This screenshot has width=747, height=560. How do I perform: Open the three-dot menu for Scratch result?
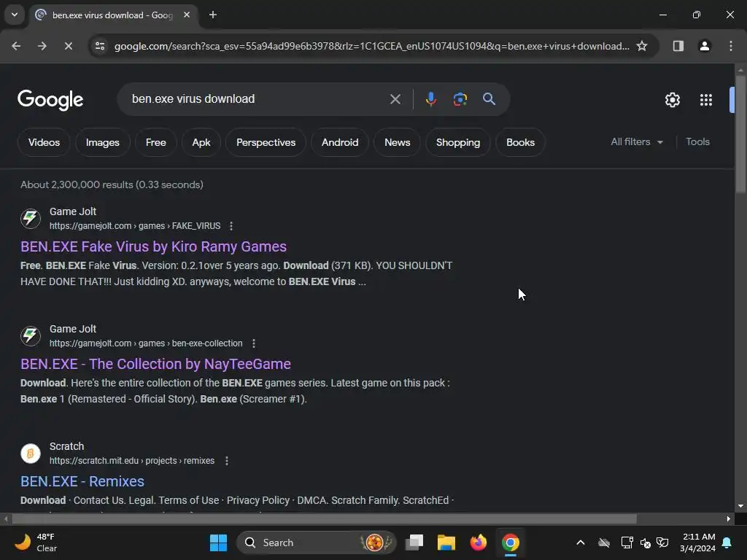pyautogui.click(x=227, y=461)
